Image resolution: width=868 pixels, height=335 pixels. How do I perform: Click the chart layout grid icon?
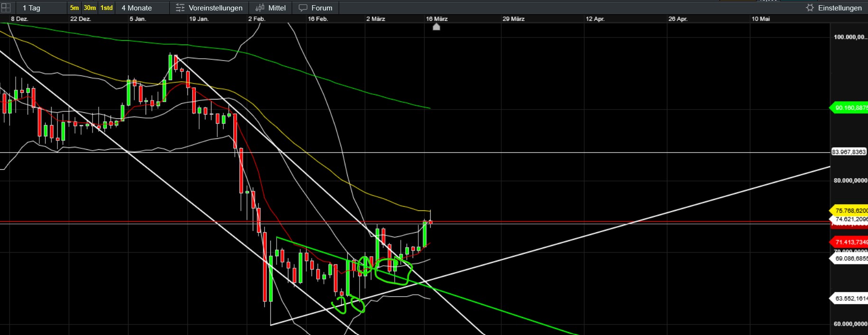6,8
